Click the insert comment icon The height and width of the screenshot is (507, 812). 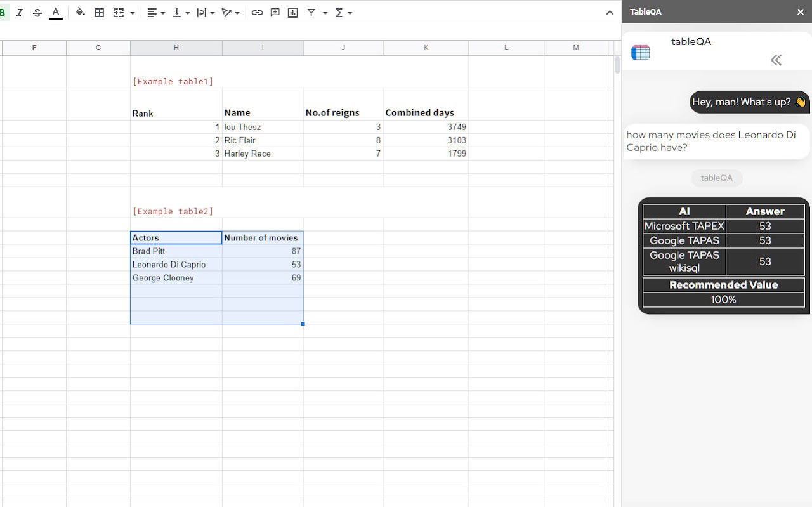(275, 13)
